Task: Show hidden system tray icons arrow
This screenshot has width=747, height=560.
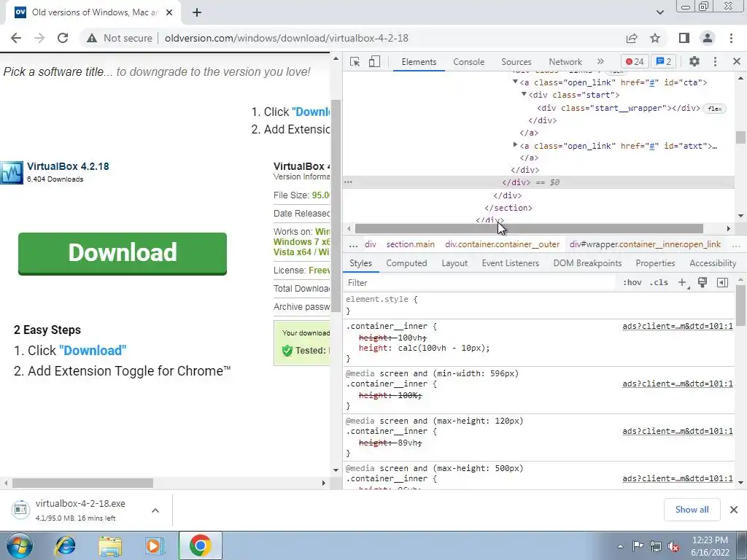Action: 620,545
